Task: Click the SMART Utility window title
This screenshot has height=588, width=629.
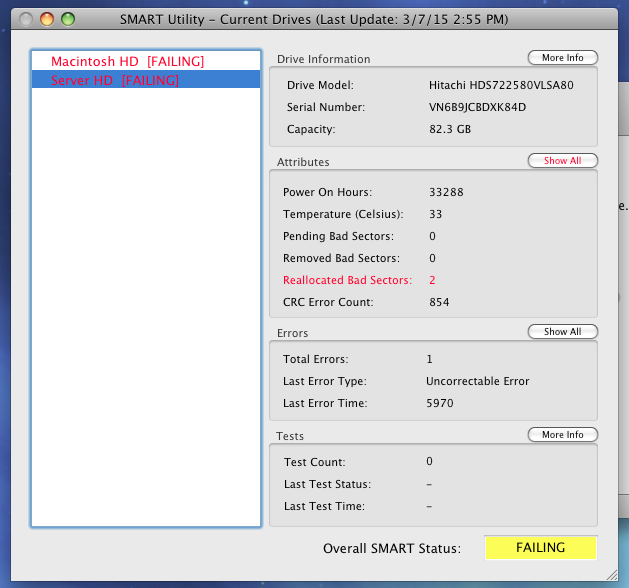Action: (314, 19)
